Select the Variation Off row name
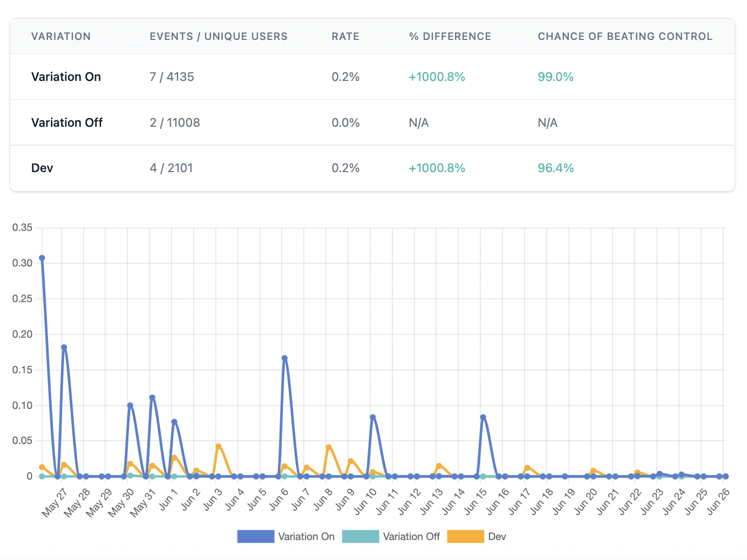This screenshot has width=747, height=560. pos(67,122)
